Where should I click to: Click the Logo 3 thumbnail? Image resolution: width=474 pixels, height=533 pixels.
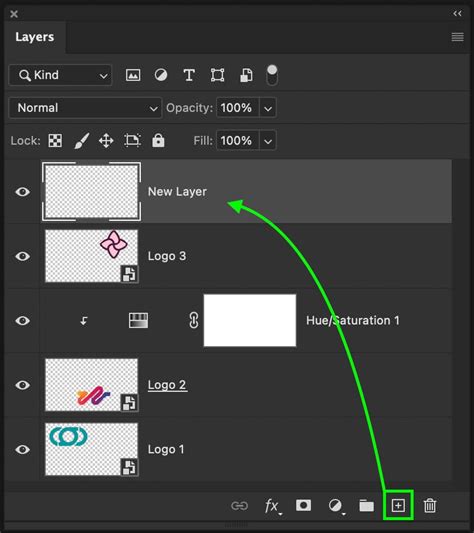point(91,256)
